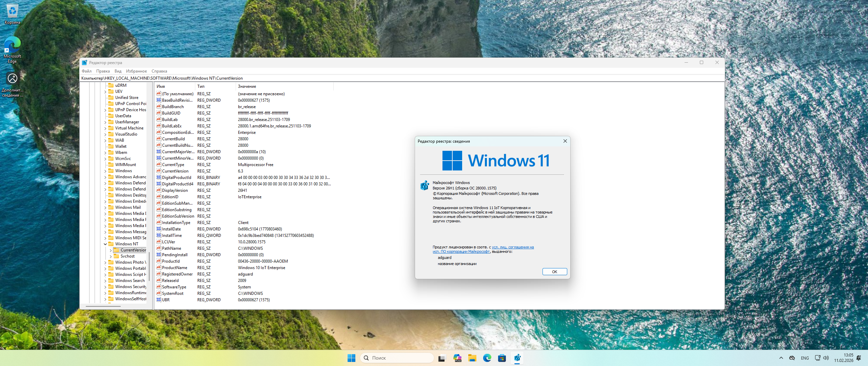This screenshot has height=366, width=868.
Task: Launch Microsoft Store from the taskbar
Action: coord(502,358)
